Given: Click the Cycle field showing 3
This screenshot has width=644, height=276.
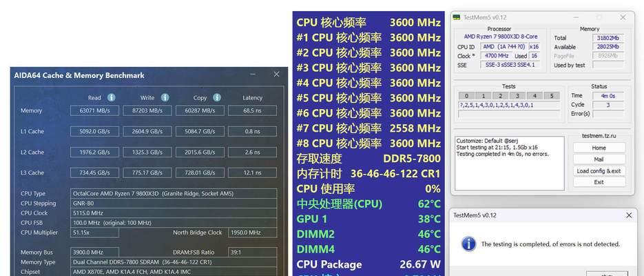Looking at the screenshot, I should (608, 105).
